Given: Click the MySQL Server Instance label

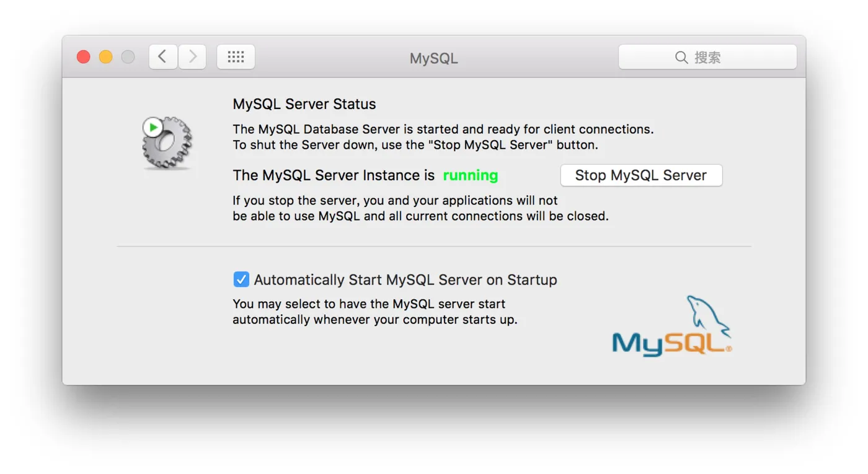Looking at the screenshot, I should 334,175.
